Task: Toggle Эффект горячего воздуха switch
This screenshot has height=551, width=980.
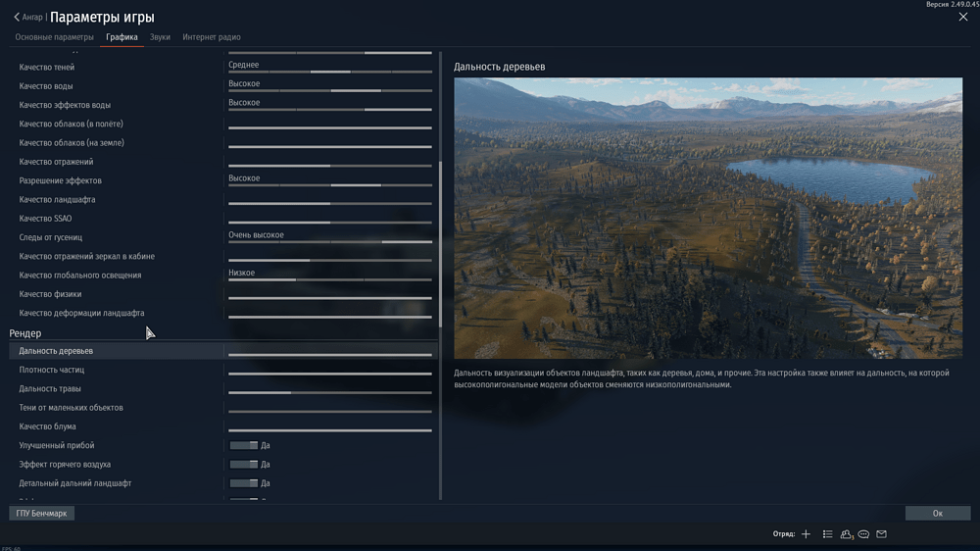Action: pyautogui.click(x=243, y=465)
